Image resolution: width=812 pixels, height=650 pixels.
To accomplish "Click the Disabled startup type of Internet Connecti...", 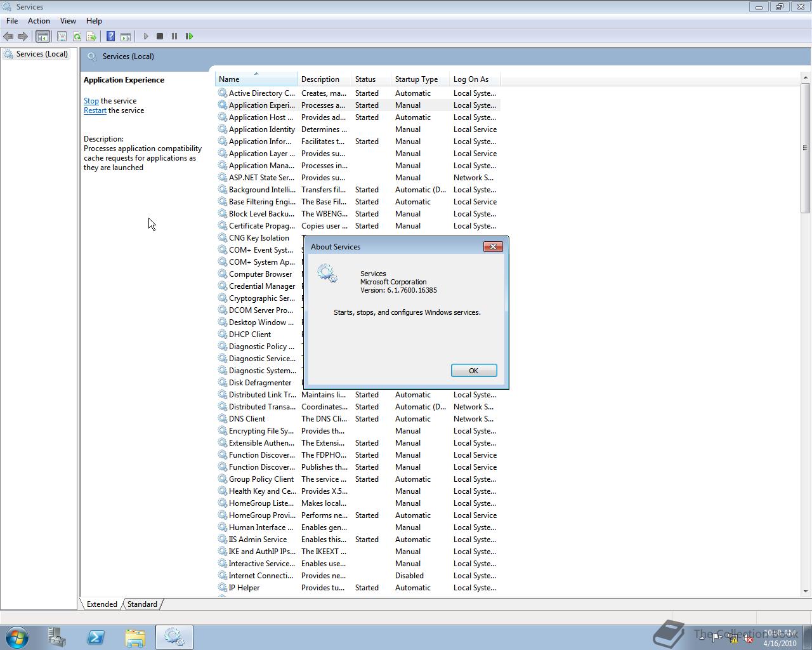I will point(409,576).
